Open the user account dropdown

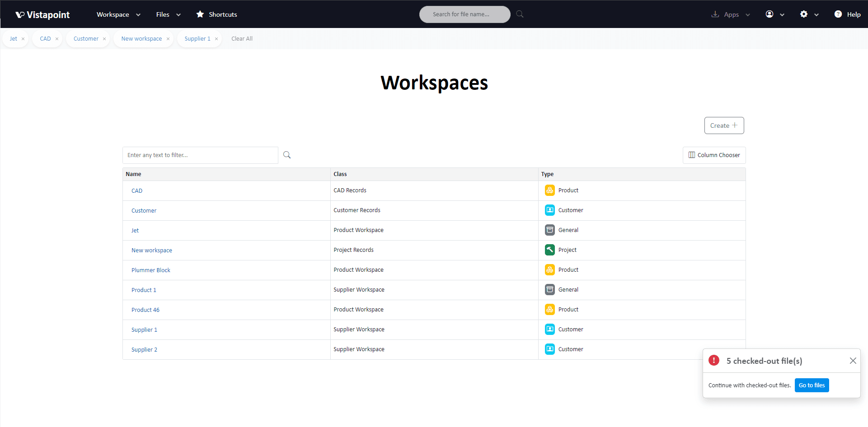775,14
